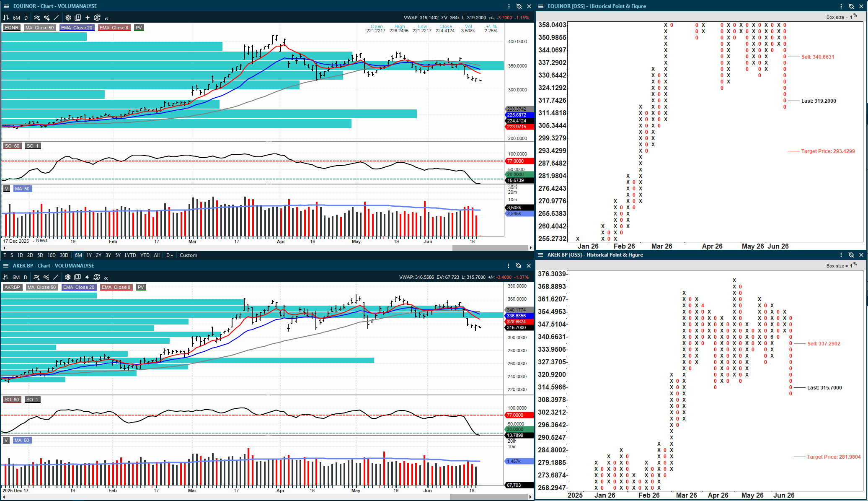The image size is (868, 501).
Task: Select the 1Y period tab
Action: coord(89,255)
